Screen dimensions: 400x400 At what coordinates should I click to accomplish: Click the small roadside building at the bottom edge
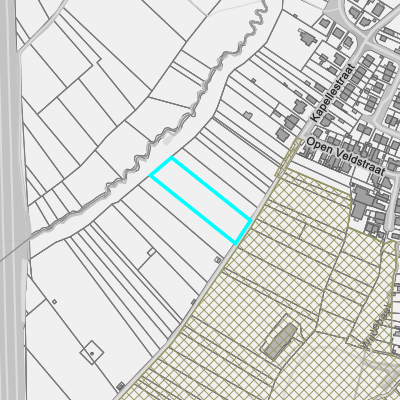(121, 386)
